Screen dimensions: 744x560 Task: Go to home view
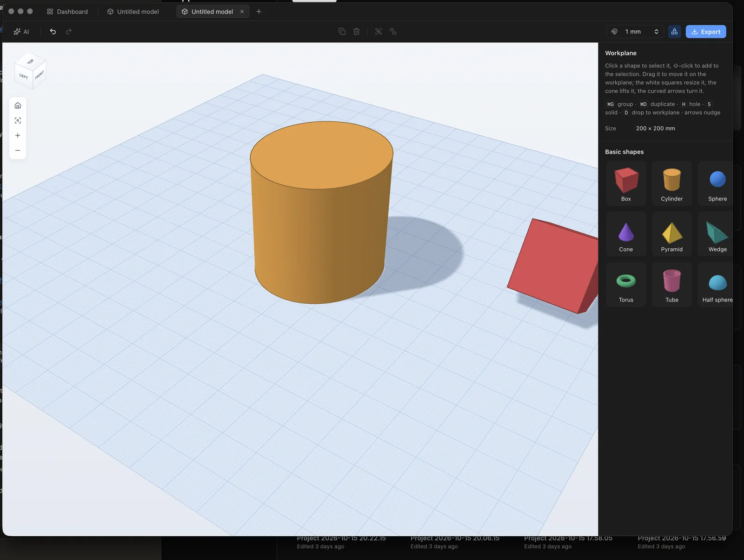tap(18, 106)
